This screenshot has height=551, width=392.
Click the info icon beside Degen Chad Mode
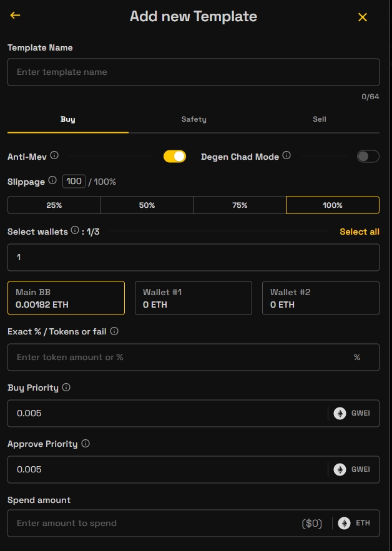pyautogui.click(x=287, y=155)
